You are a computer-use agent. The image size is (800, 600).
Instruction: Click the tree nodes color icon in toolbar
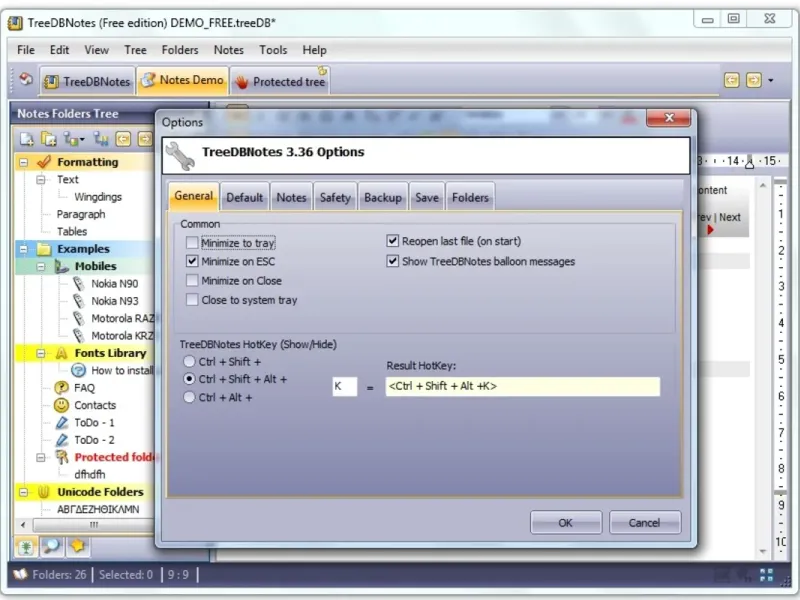(x=70, y=139)
